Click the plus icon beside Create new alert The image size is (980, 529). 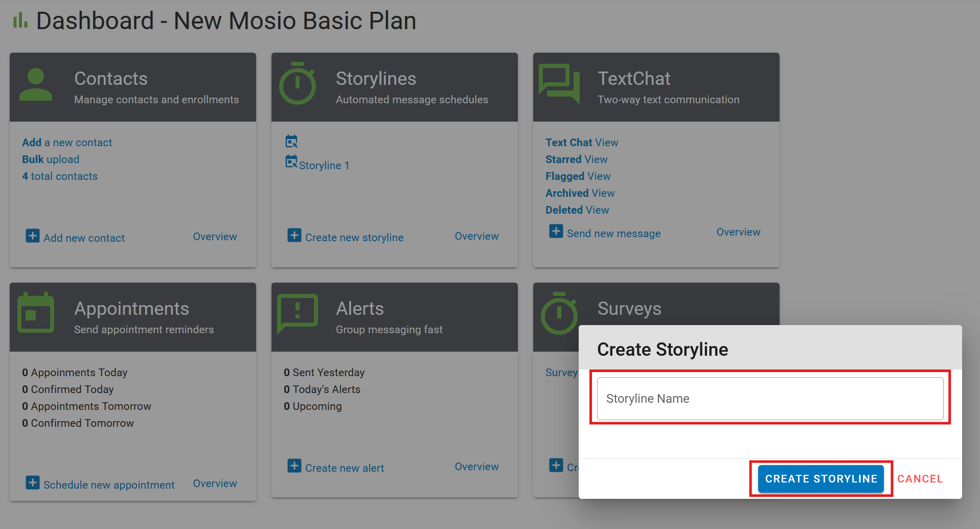294,466
